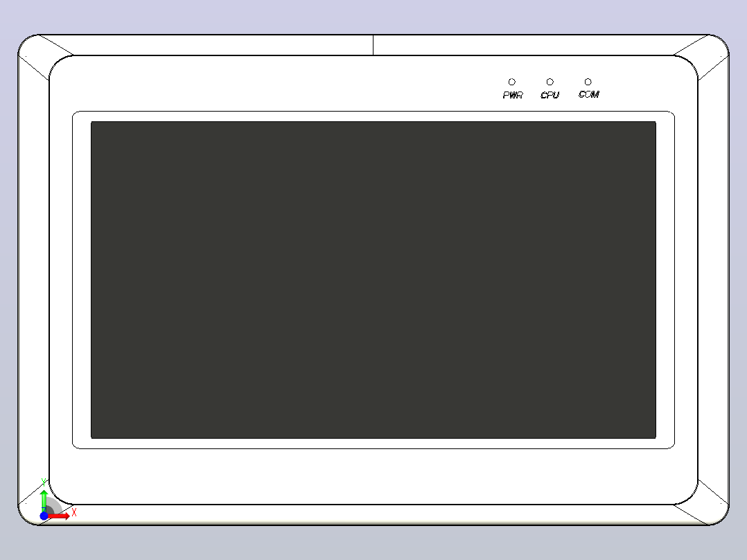Click the red X axis arrow
This screenshot has height=560, width=747.
59,516
